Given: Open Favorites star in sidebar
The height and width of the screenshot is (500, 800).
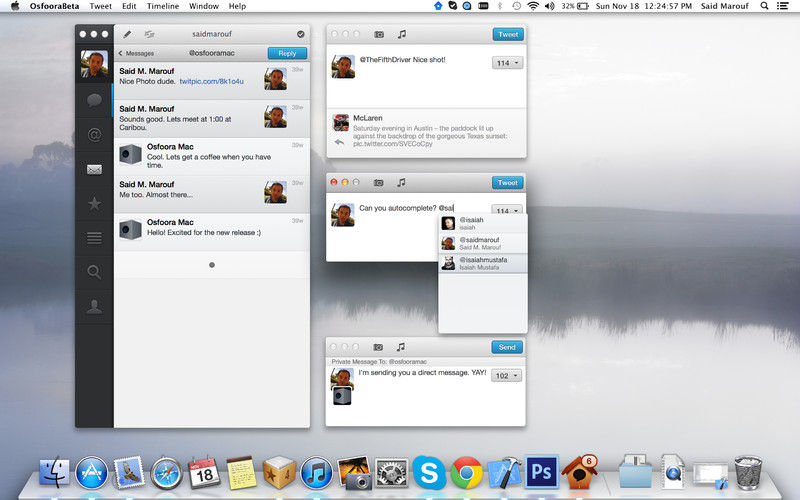Looking at the screenshot, I should [94, 204].
